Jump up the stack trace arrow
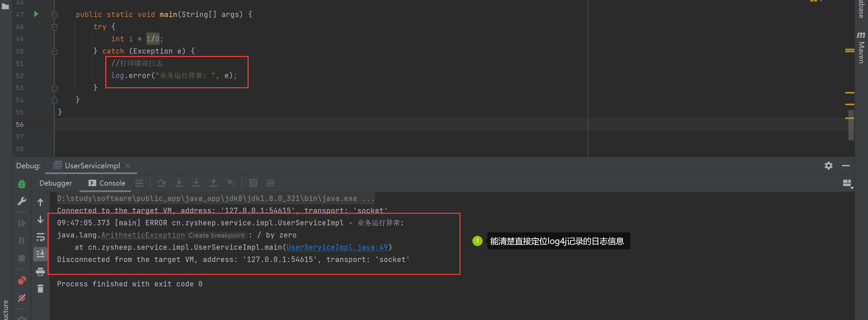Viewport: 868px width, 320px height. 40,202
